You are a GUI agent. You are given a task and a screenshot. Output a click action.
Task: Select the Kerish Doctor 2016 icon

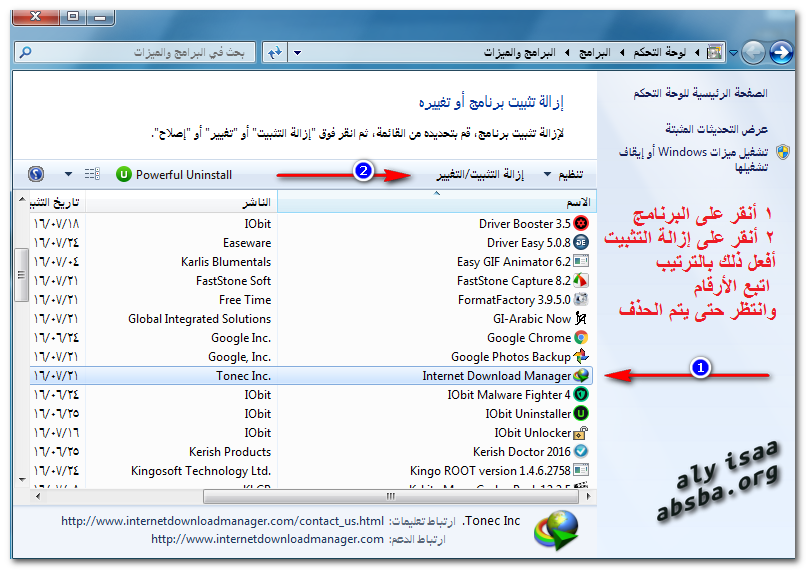pyautogui.click(x=581, y=452)
